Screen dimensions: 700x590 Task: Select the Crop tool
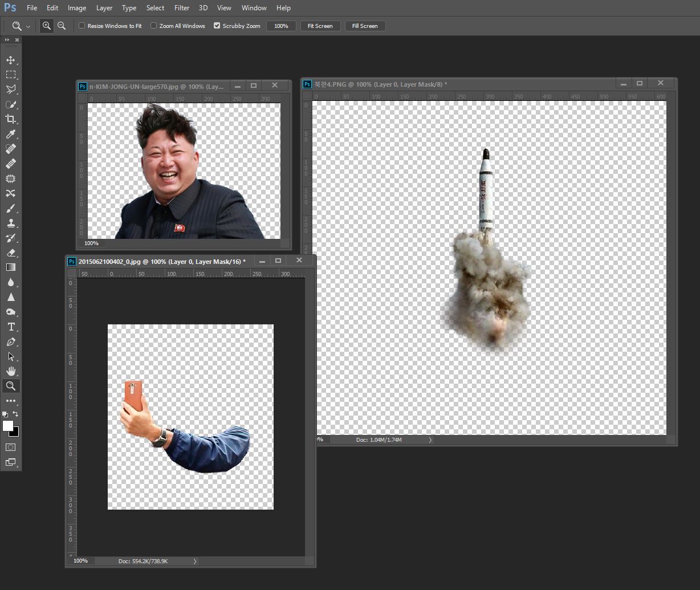pyautogui.click(x=11, y=119)
